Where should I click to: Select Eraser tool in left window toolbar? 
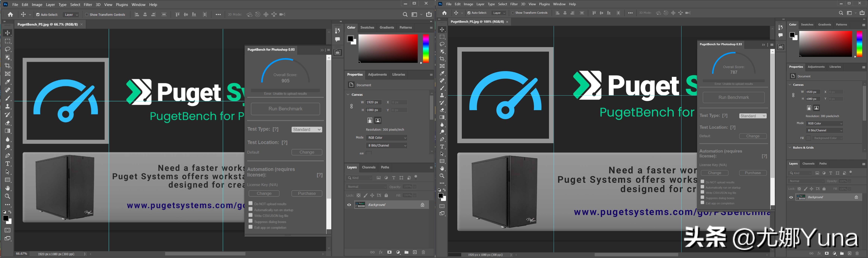click(8, 123)
